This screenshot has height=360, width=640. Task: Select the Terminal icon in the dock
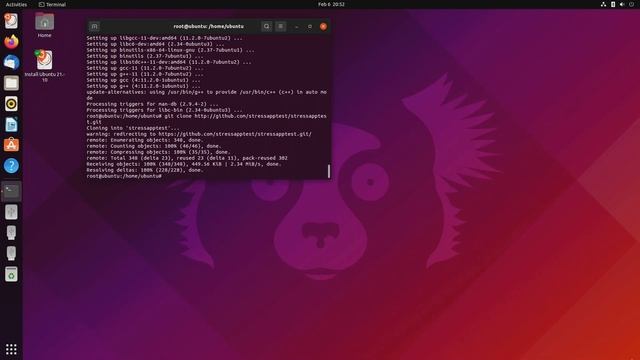point(11,191)
